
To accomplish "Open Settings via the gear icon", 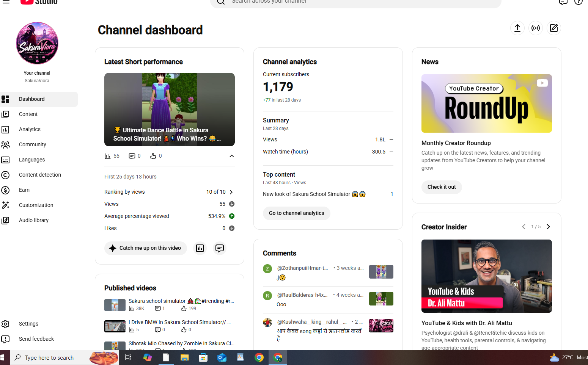I will 5,324.
